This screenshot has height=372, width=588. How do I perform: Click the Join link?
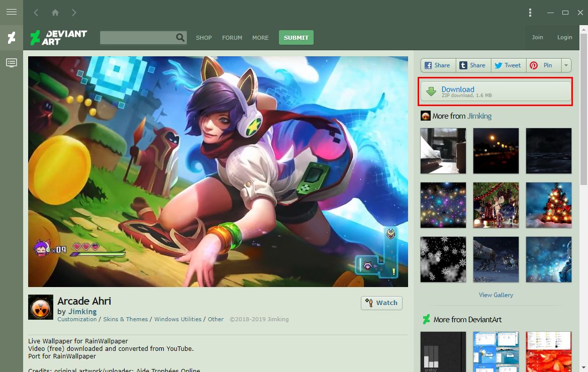tap(537, 37)
